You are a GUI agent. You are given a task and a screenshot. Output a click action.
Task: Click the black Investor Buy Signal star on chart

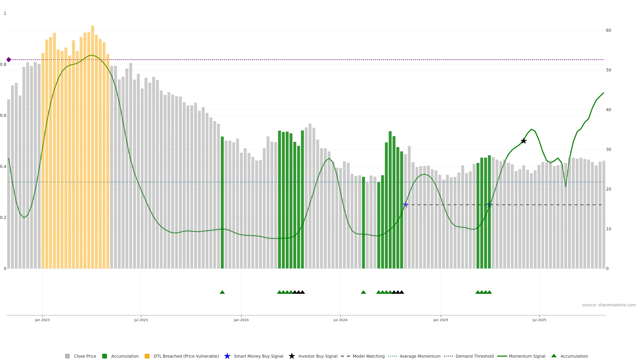coord(523,141)
